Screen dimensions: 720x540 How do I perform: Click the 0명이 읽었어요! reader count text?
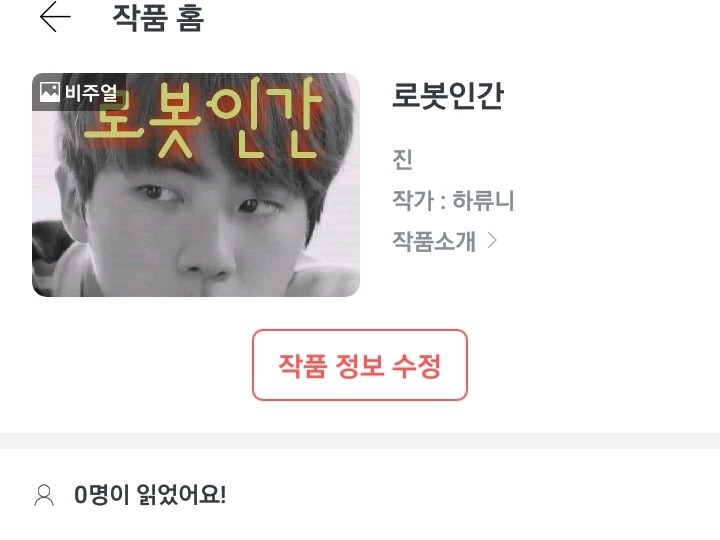coord(150,495)
